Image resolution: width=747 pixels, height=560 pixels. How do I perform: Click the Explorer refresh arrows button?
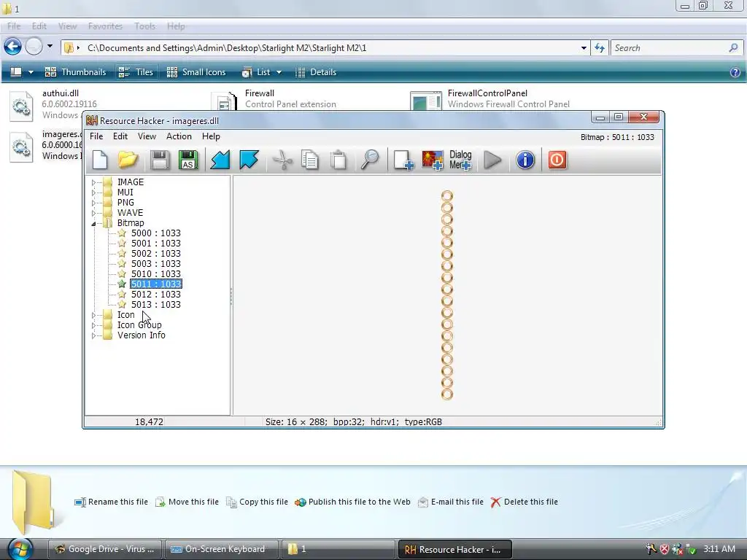coord(600,47)
